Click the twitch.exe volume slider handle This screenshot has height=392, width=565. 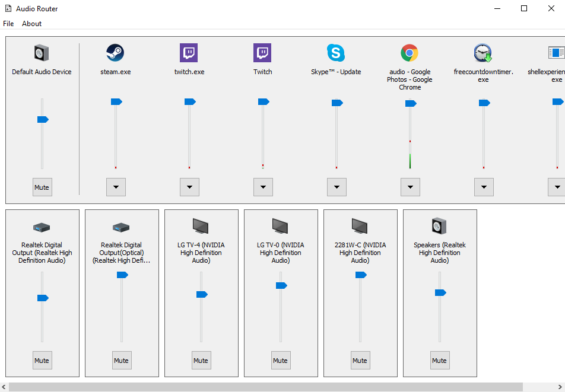coord(190,102)
